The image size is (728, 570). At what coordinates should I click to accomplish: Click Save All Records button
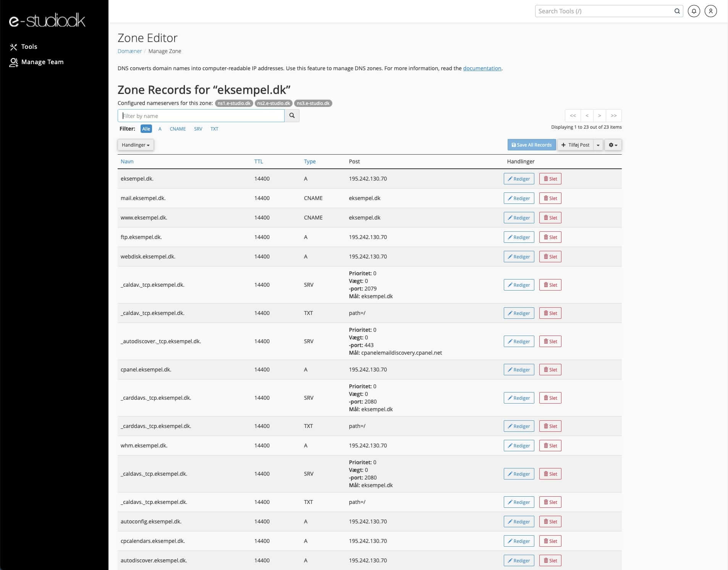[x=531, y=145]
